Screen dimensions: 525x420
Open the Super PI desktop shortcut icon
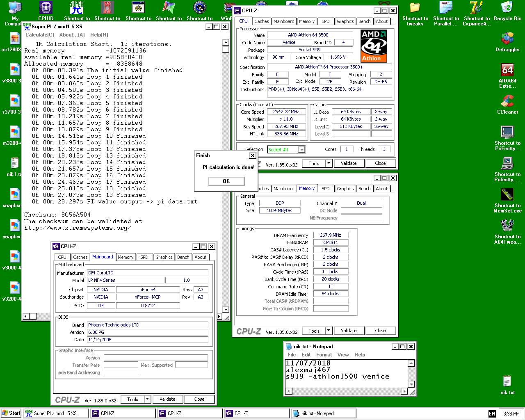pos(77,8)
